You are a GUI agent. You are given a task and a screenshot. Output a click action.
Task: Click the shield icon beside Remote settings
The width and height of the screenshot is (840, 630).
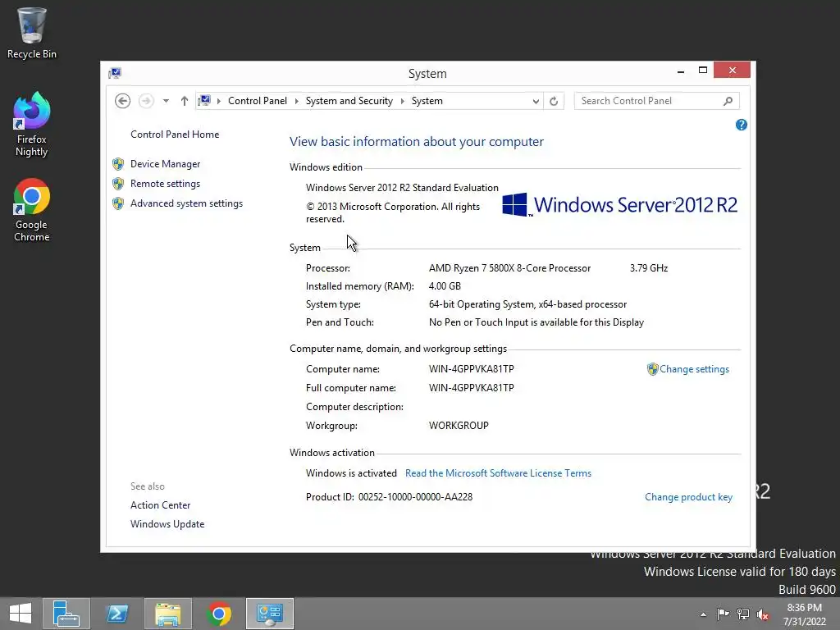tap(118, 184)
